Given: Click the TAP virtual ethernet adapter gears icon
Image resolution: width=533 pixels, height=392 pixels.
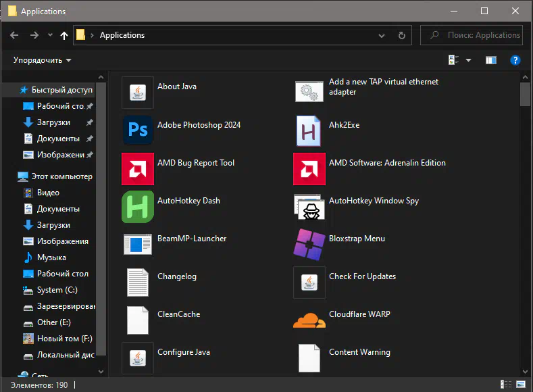Looking at the screenshot, I should coord(309,91).
